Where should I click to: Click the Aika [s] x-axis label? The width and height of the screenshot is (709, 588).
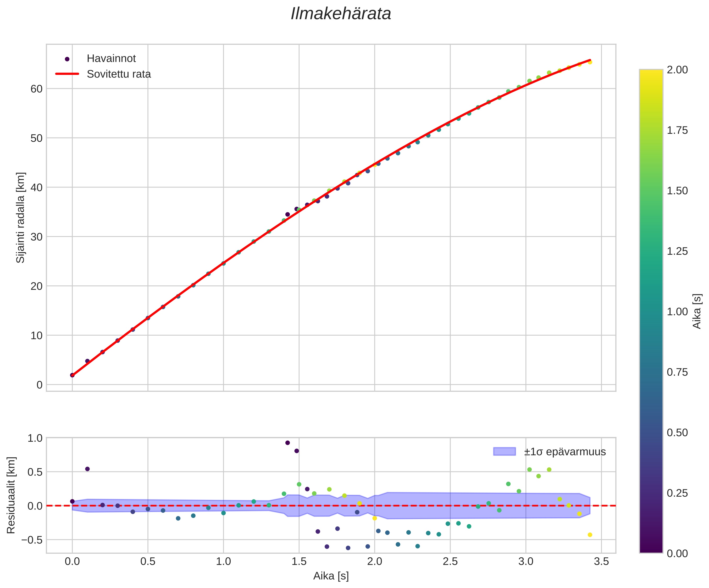pyautogui.click(x=331, y=576)
